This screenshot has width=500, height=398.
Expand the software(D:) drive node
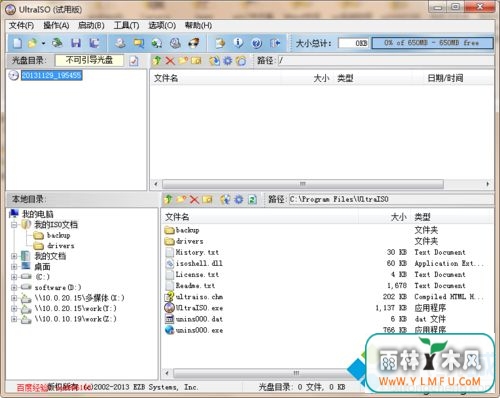click(14, 287)
